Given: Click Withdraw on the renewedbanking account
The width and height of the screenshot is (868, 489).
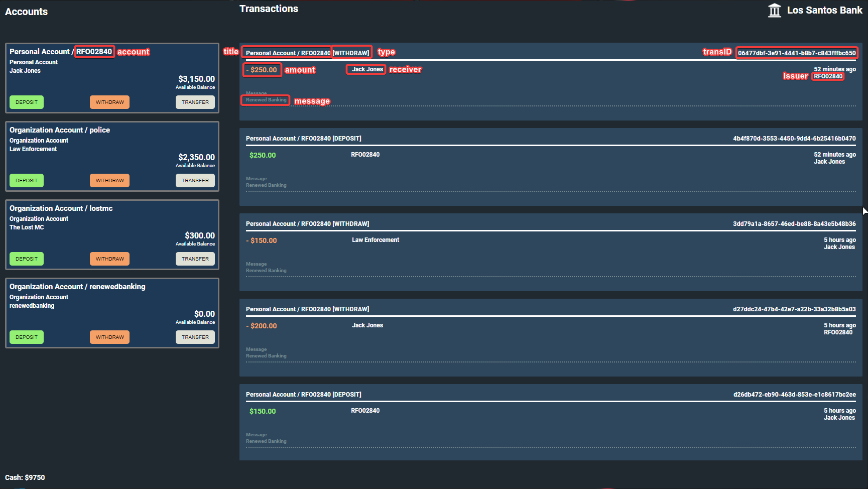Looking at the screenshot, I should point(109,337).
